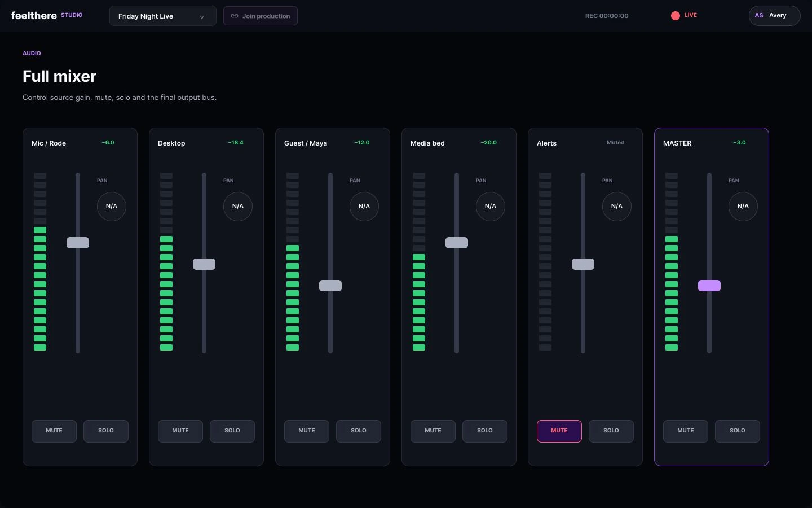Click the AUDIO section label
Viewport: 812px width, 508px height.
click(x=32, y=53)
